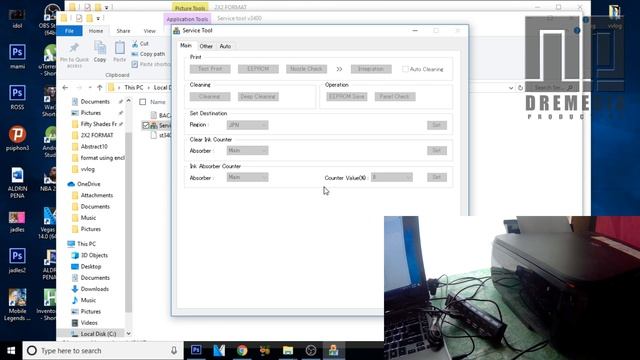
Task: Select 2X2 FORMAT folder in navigation pane
Action: pos(97,135)
